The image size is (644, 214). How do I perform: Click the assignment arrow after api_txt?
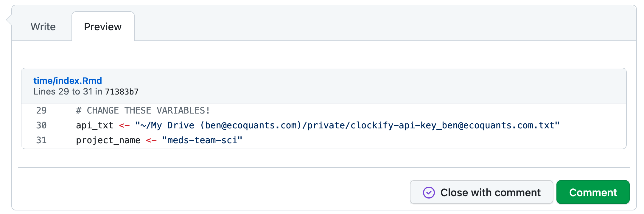click(124, 125)
